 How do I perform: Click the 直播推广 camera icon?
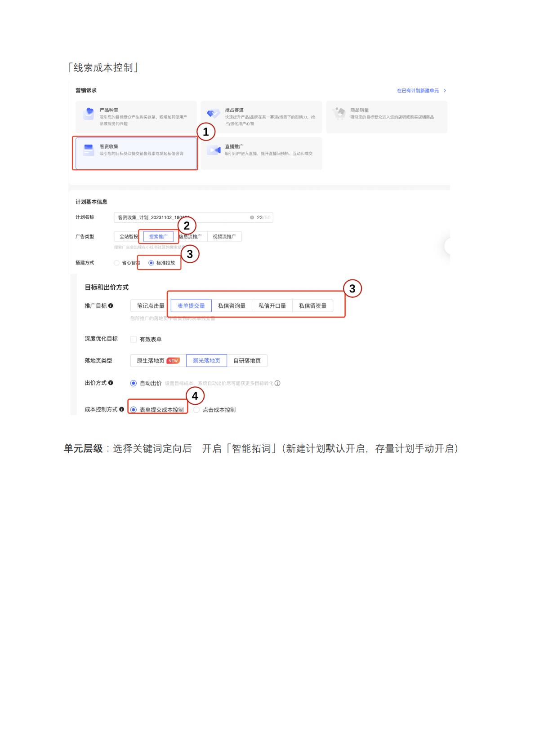(x=214, y=150)
